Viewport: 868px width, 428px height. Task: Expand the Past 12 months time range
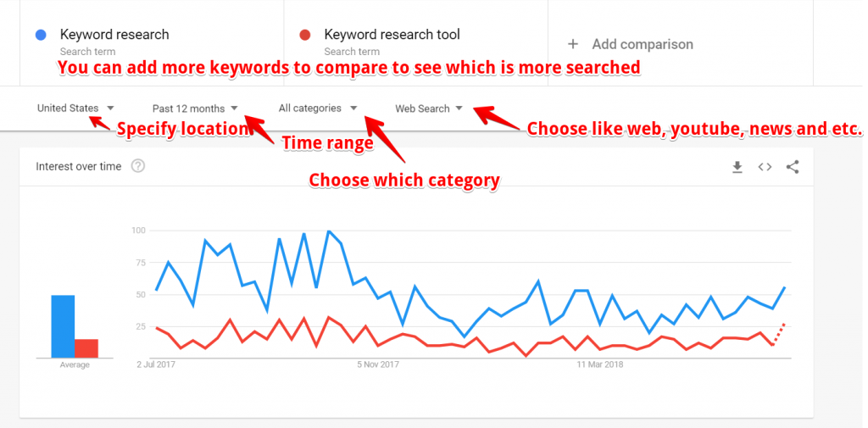tap(195, 108)
